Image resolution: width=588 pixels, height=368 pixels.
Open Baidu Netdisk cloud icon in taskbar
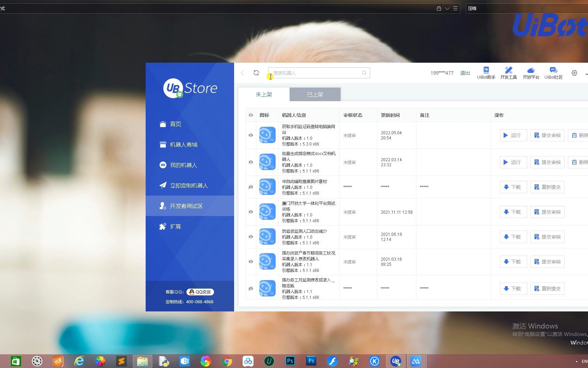248,361
